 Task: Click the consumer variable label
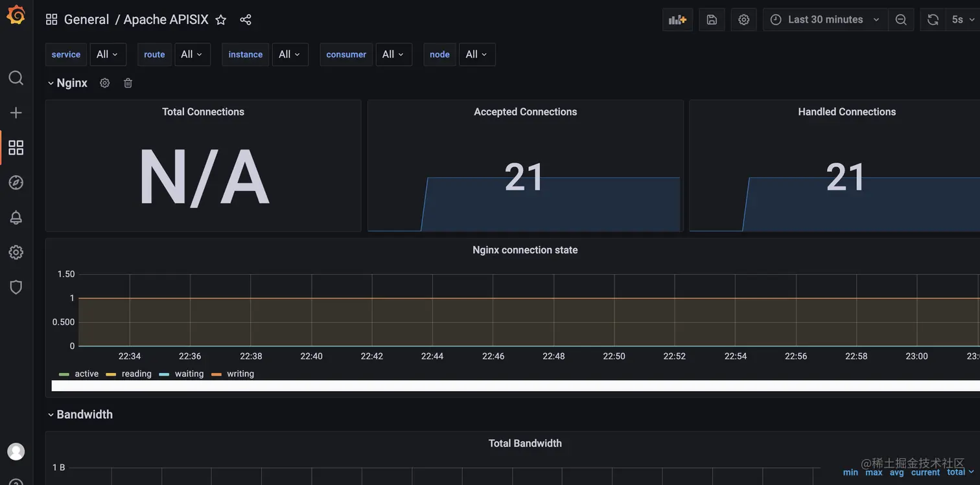click(345, 54)
